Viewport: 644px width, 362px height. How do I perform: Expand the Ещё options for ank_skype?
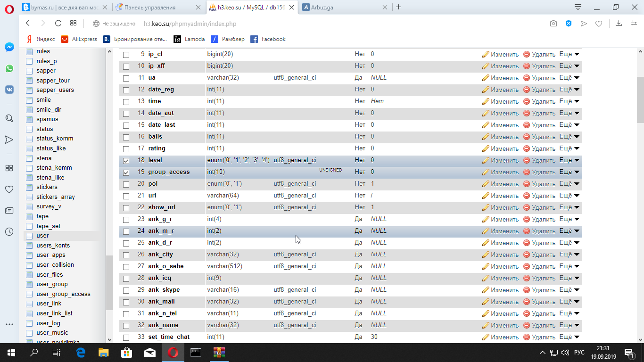[x=569, y=290]
